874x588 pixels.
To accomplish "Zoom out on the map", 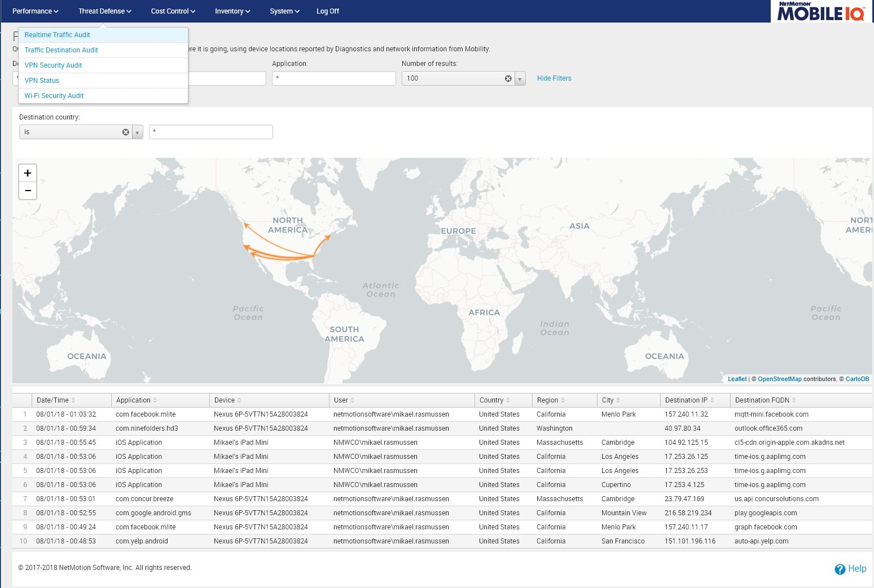I will click(27, 191).
